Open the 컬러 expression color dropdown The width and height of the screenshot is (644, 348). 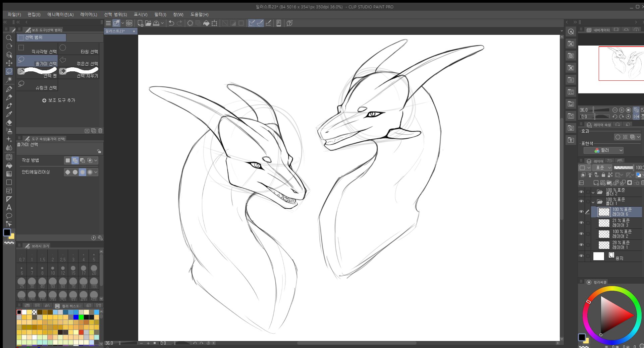608,150
